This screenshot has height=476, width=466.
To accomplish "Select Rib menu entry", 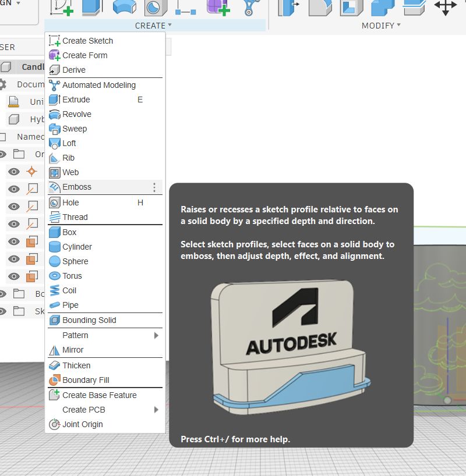I will click(x=105, y=158).
